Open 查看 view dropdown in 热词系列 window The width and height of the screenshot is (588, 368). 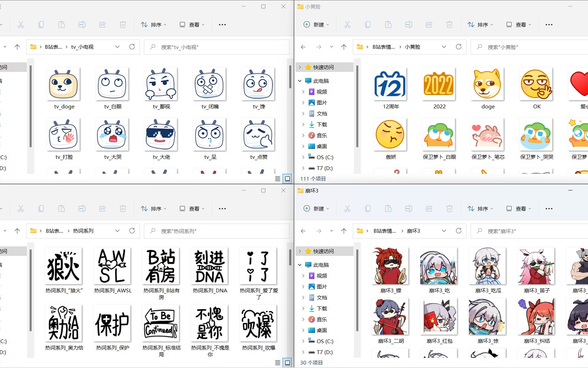pos(192,209)
